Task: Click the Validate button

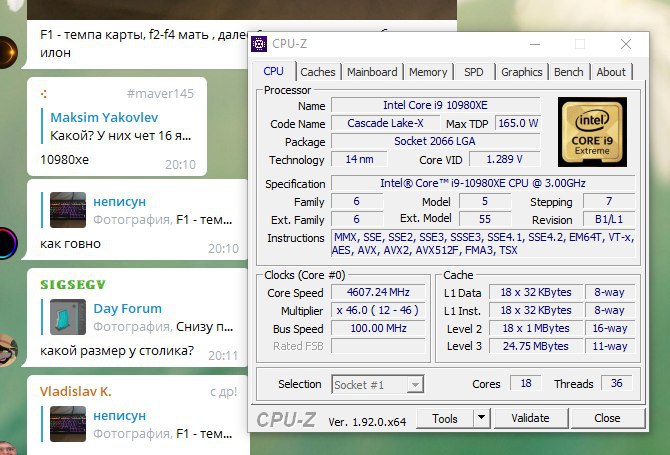Action: tap(531, 418)
